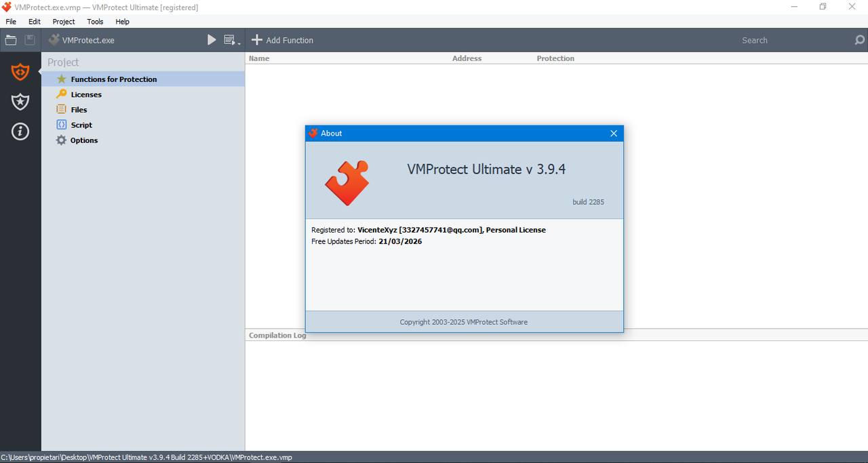Open the Help menu
The width and height of the screenshot is (868, 463).
coord(123,22)
